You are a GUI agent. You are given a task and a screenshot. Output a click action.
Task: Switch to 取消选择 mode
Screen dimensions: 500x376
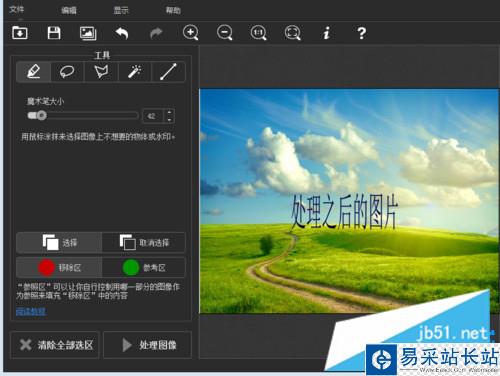point(144,242)
